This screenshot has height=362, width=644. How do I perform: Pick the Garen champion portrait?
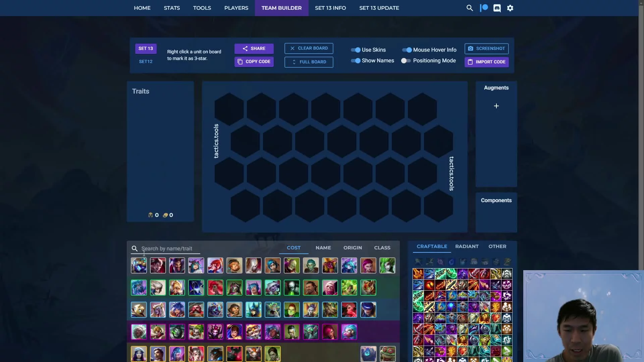click(x=234, y=332)
